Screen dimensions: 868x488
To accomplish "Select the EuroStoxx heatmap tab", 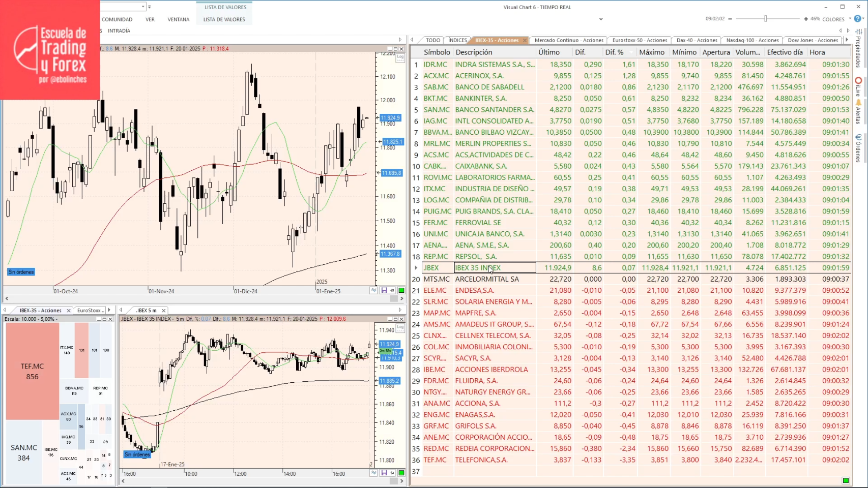I will [90, 311].
